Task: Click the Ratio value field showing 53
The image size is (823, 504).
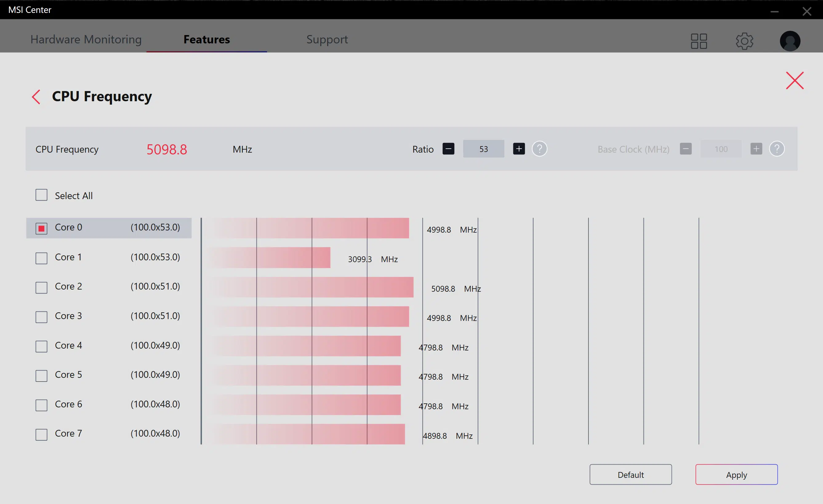Action: click(x=483, y=149)
